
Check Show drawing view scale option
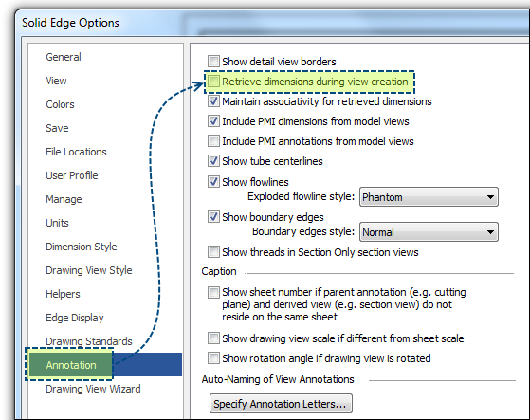click(x=213, y=338)
